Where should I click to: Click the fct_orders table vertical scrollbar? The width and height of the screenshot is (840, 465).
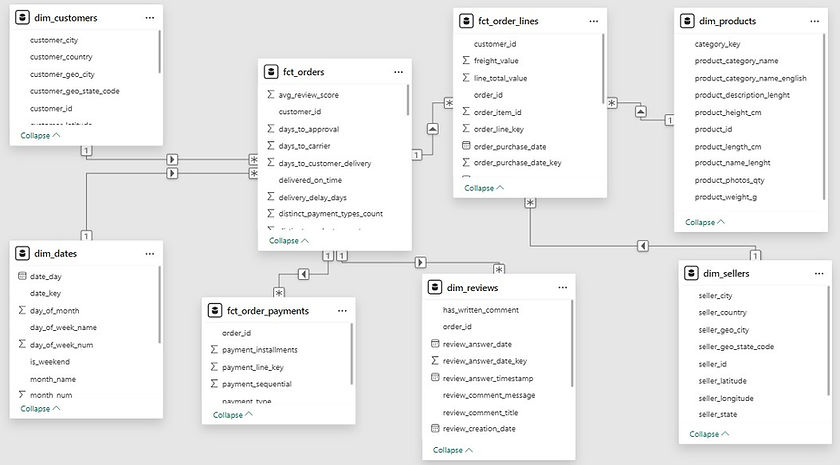click(408, 100)
